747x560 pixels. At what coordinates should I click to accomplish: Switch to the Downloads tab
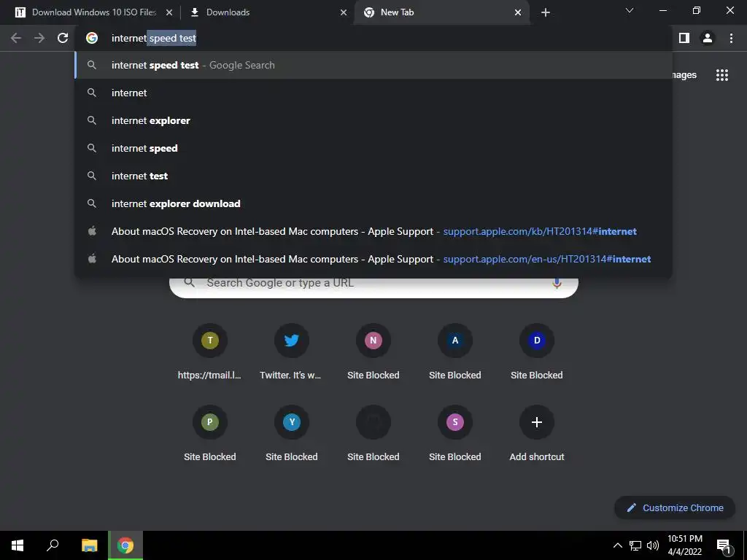(x=267, y=12)
